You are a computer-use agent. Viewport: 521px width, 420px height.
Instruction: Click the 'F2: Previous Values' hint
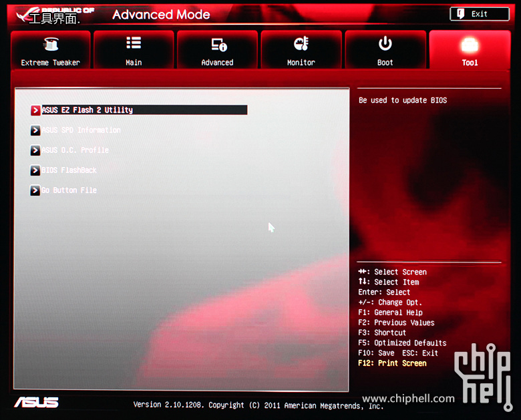coord(396,323)
